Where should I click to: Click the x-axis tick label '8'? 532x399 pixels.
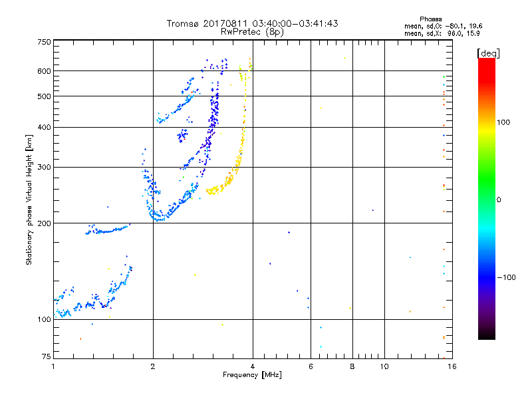coord(352,366)
